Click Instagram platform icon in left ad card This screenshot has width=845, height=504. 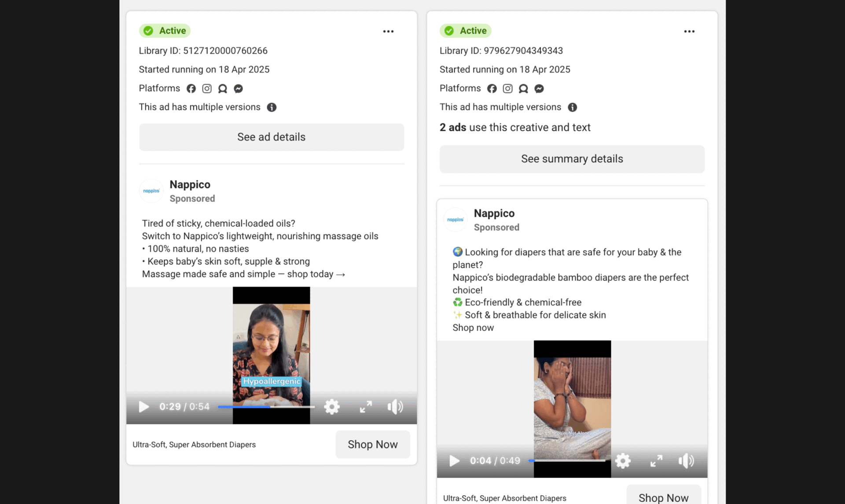[x=207, y=88]
